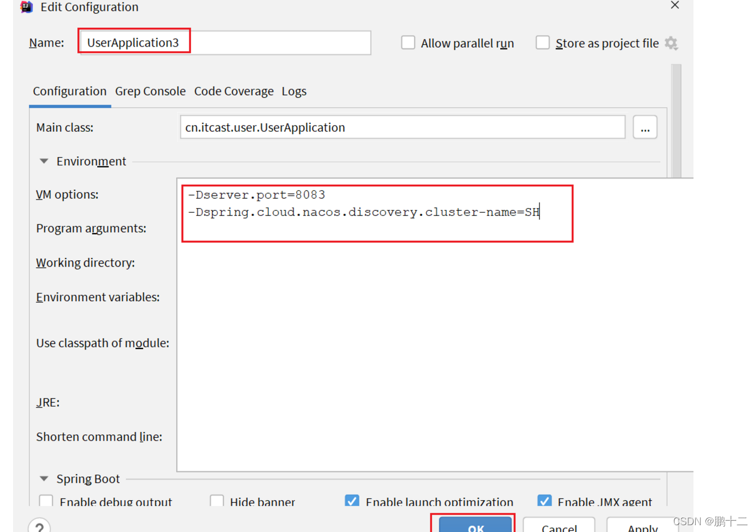Viewport: 756px width, 532px height.
Task: Click the Apply button
Action: pyautogui.click(x=642, y=526)
